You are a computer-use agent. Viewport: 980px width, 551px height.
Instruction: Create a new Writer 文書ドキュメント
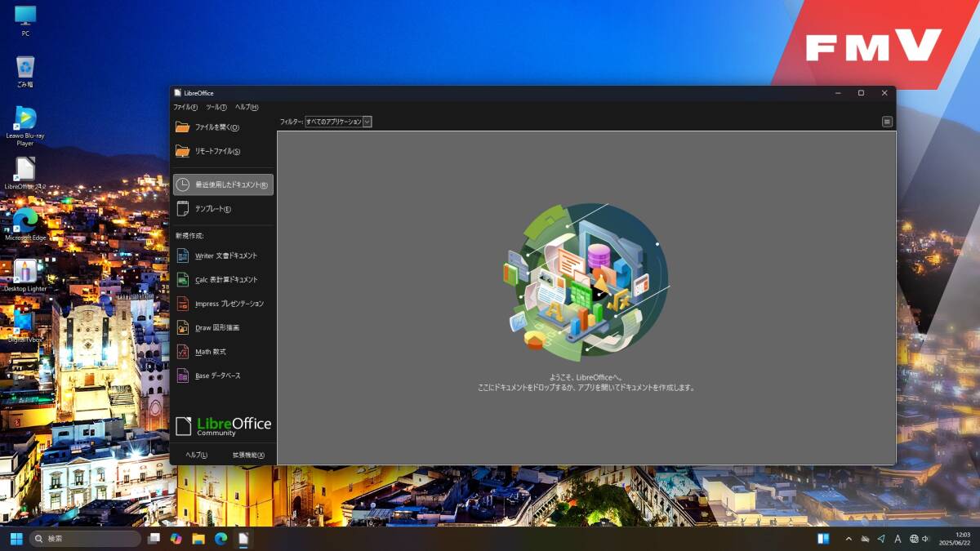[x=223, y=256]
